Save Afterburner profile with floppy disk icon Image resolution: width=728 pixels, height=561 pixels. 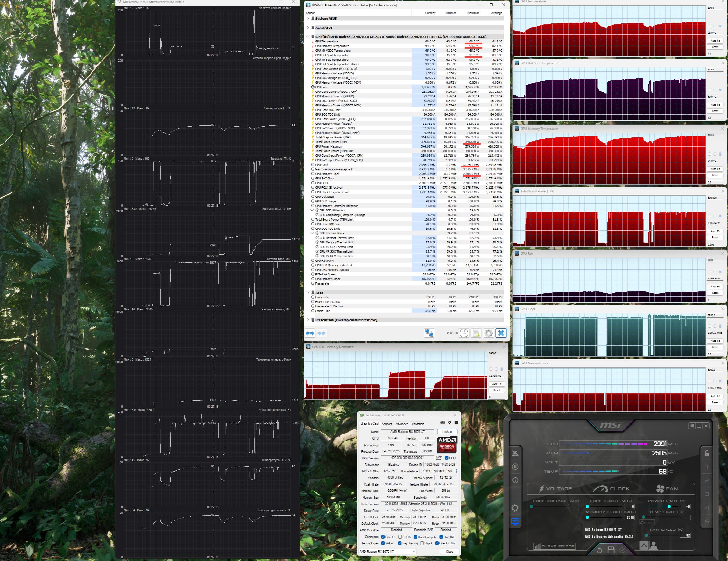coord(611,550)
